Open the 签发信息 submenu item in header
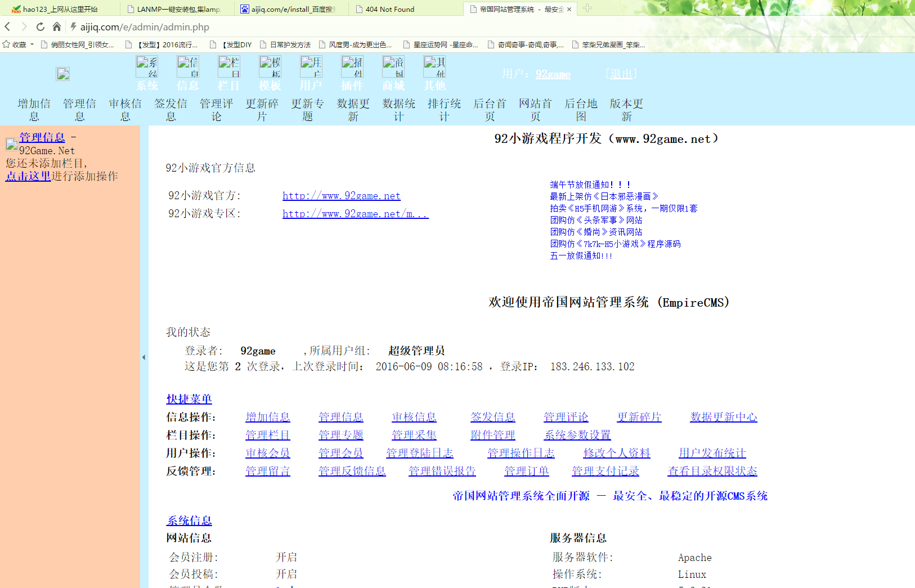 tap(171, 110)
